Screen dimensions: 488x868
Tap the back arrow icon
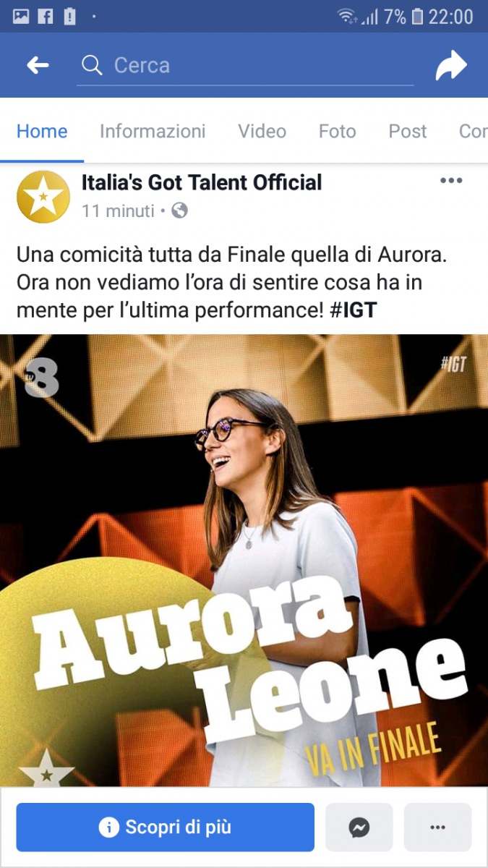point(38,66)
